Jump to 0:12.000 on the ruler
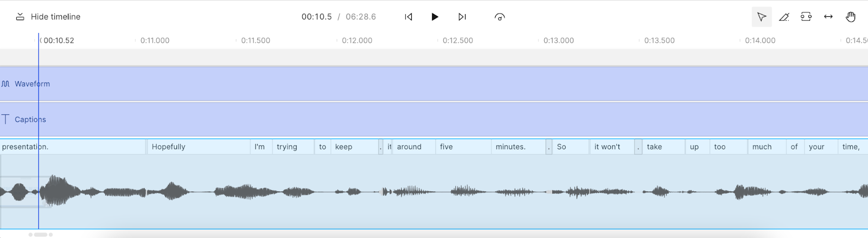868x238 pixels. pos(357,40)
